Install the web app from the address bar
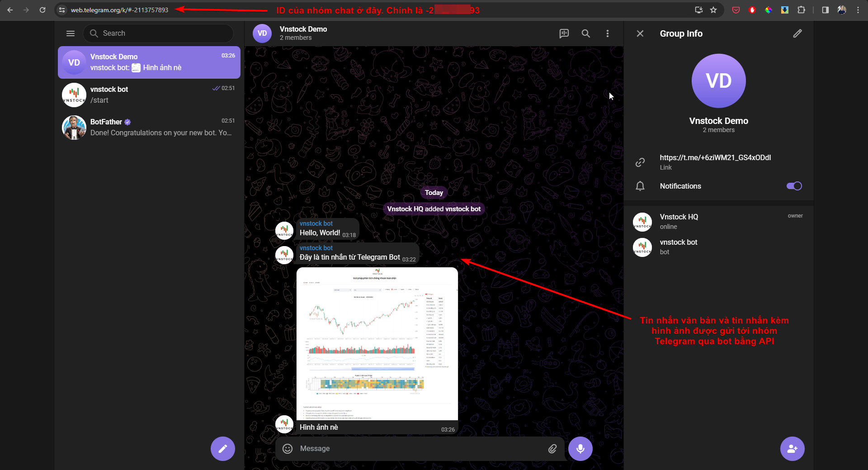Viewport: 868px width, 470px height. point(698,9)
